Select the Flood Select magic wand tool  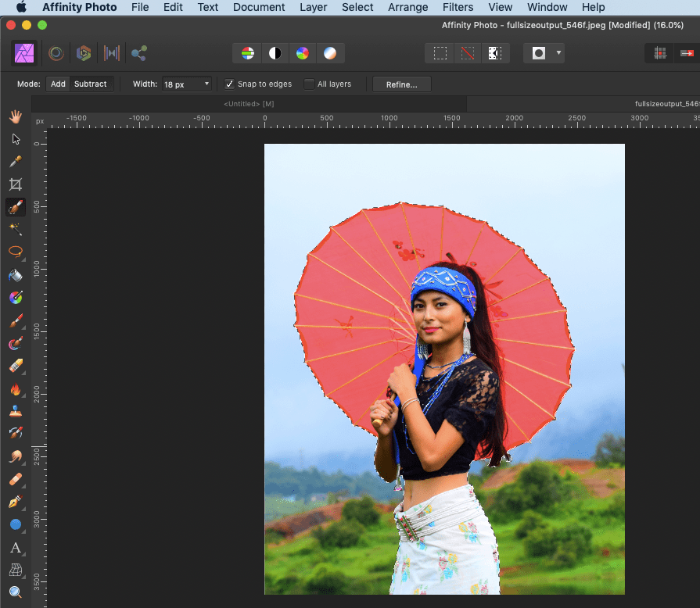(15, 229)
